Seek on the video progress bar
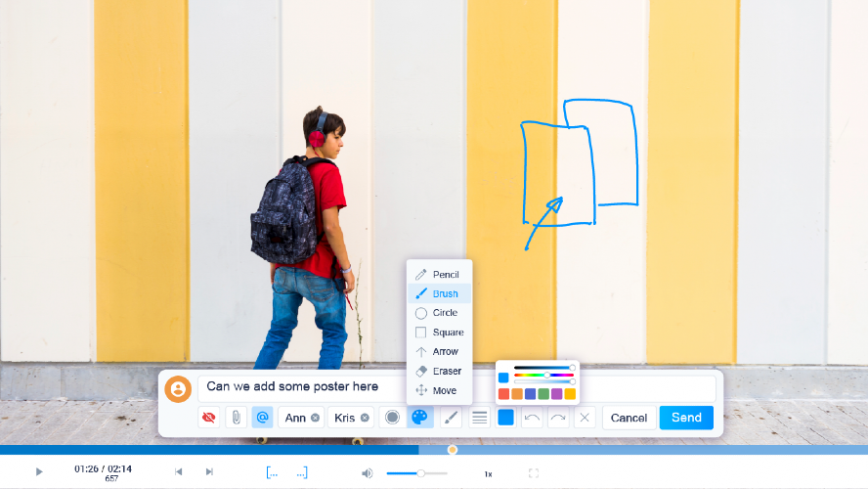Viewport: 868px width, 489px height. pos(434,450)
